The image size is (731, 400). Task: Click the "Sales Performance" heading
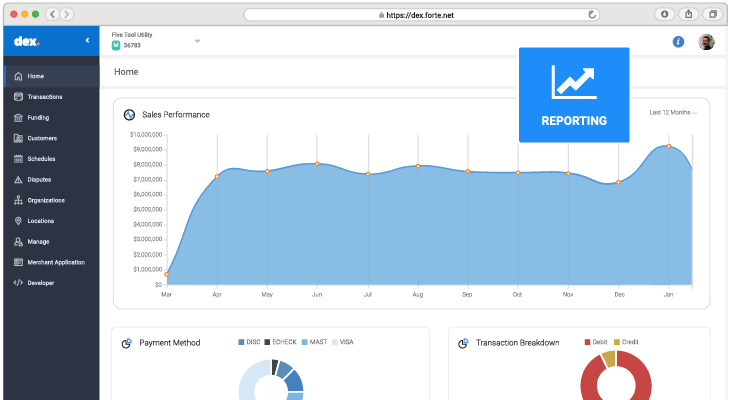[x=176, y=115]
